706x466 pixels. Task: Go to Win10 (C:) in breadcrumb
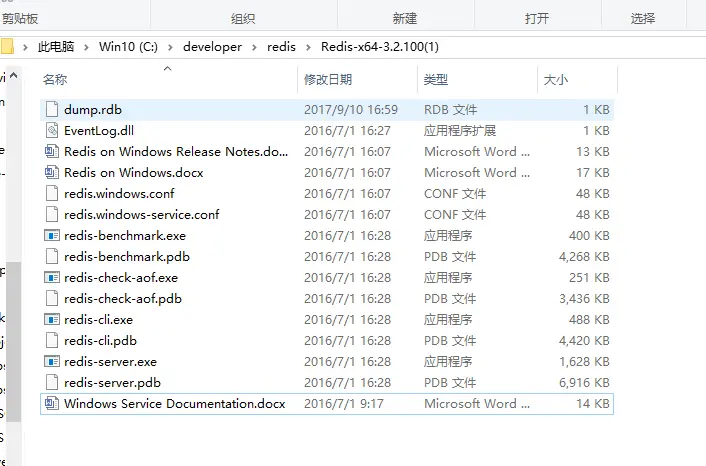click(128, 47)
